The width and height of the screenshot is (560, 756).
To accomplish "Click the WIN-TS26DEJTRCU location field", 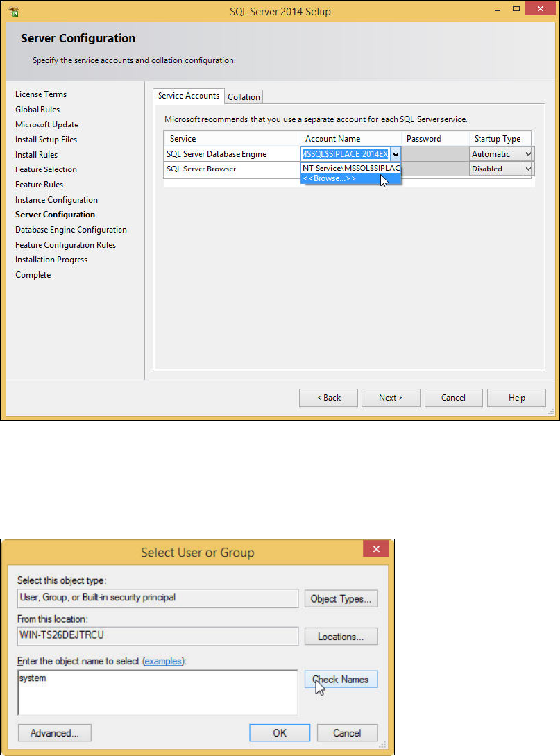I will tap(158, 636).
